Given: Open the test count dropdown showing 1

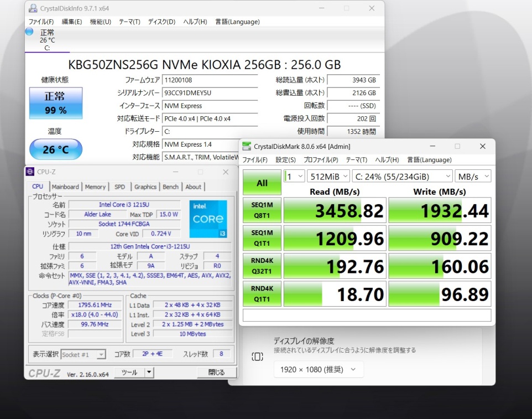Looking at the screenshot, I should click(294, 176).
